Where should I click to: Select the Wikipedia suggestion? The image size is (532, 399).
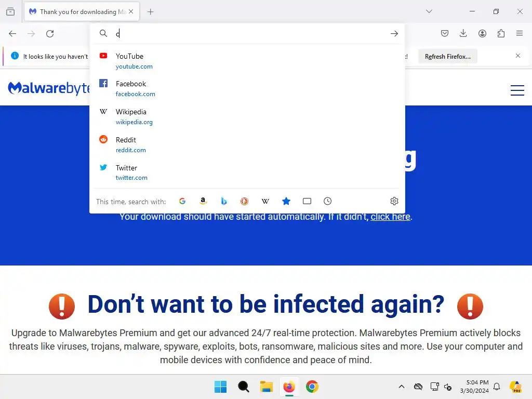[247, 116]
